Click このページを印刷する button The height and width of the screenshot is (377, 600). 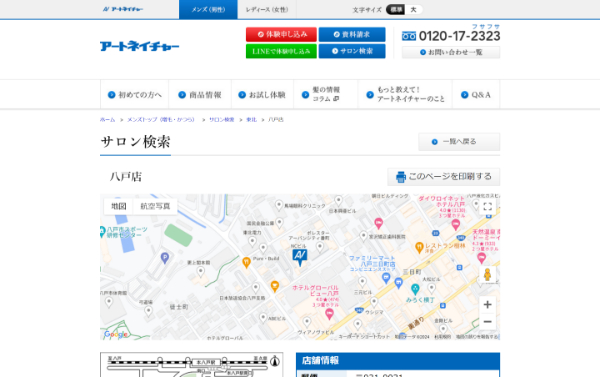tap(443, 176)
